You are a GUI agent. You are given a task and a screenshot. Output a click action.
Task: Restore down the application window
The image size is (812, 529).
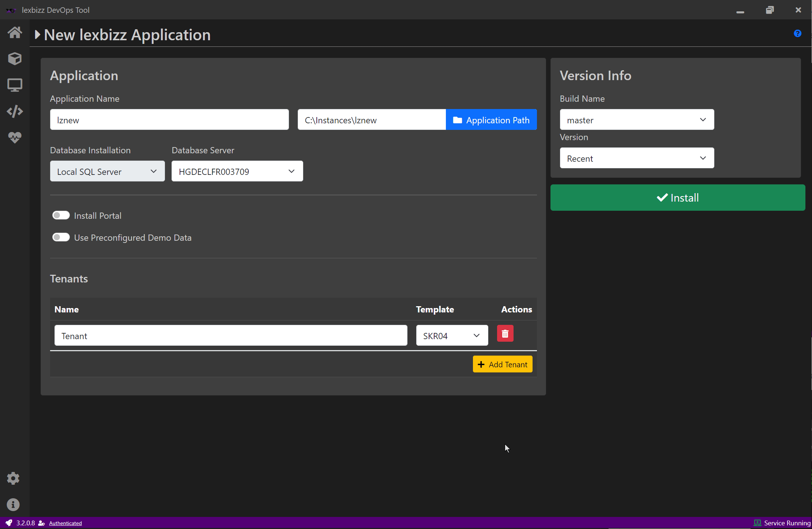(x=770, y=10)
